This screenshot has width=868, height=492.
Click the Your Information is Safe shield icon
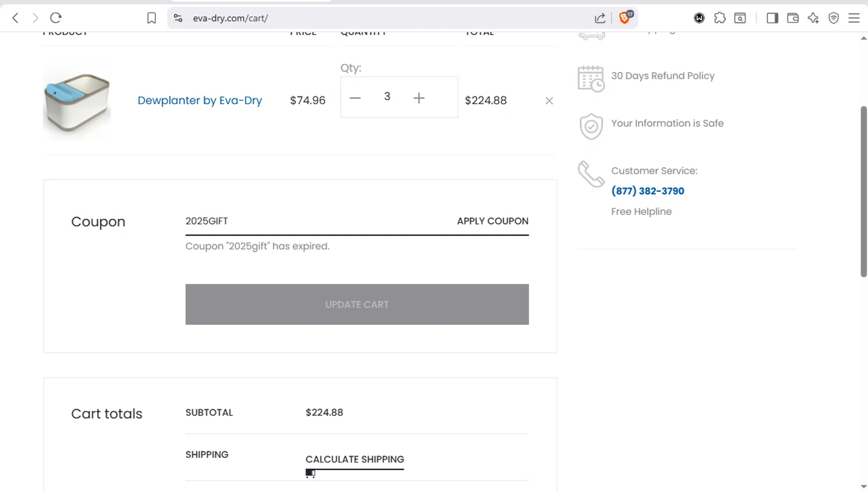[591, 126]
